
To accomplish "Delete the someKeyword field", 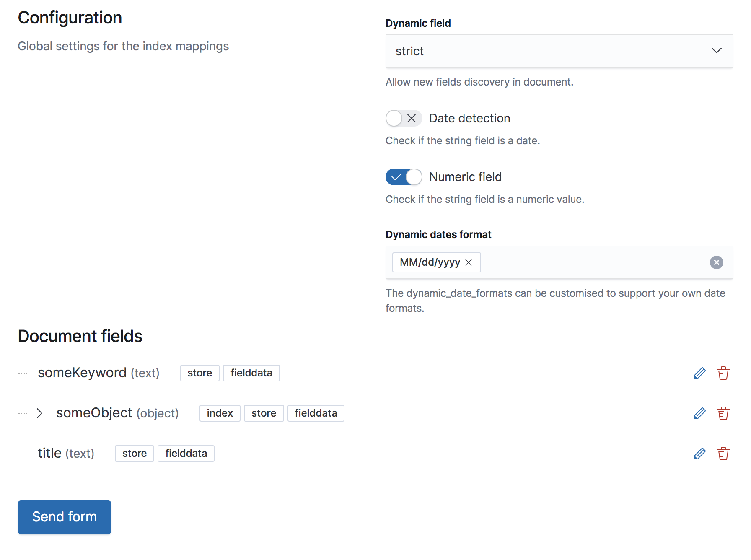I will [723, 373].
